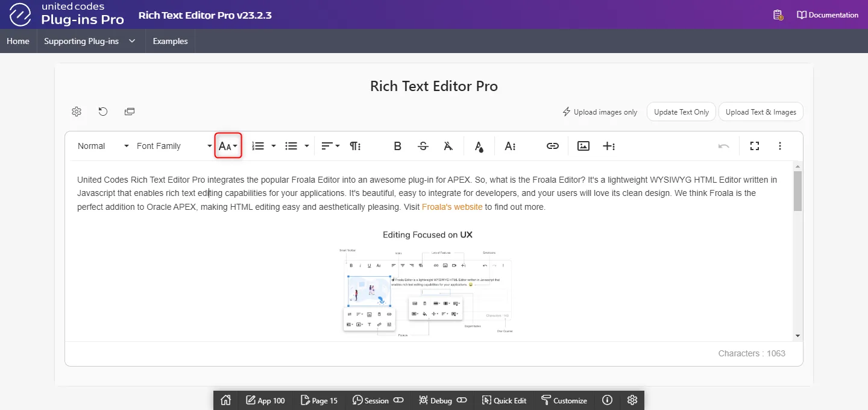The image size is (868, 410).
Task: Open the font size dropdown
Action: tap(228, 146)
